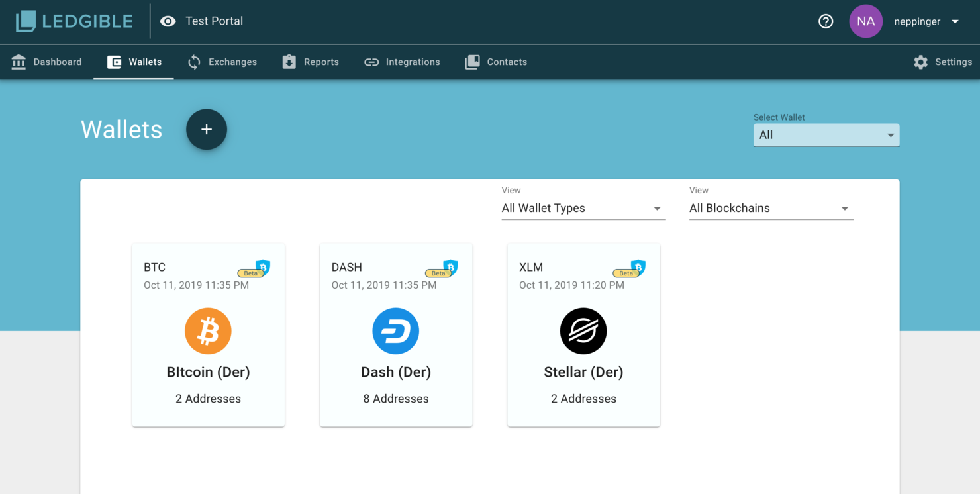Image resolution: width=980 pixels, height=494 pixels.
Task: Click the Dash wallet currency icon
Action: tap(395, 330)
